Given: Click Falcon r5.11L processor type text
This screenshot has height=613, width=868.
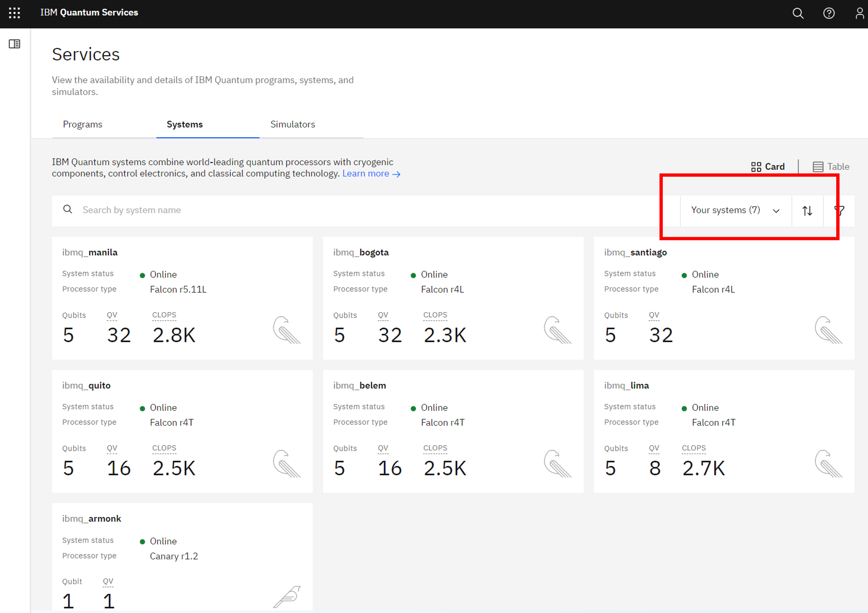Looking at the screenshot, I should pos(178,290).
